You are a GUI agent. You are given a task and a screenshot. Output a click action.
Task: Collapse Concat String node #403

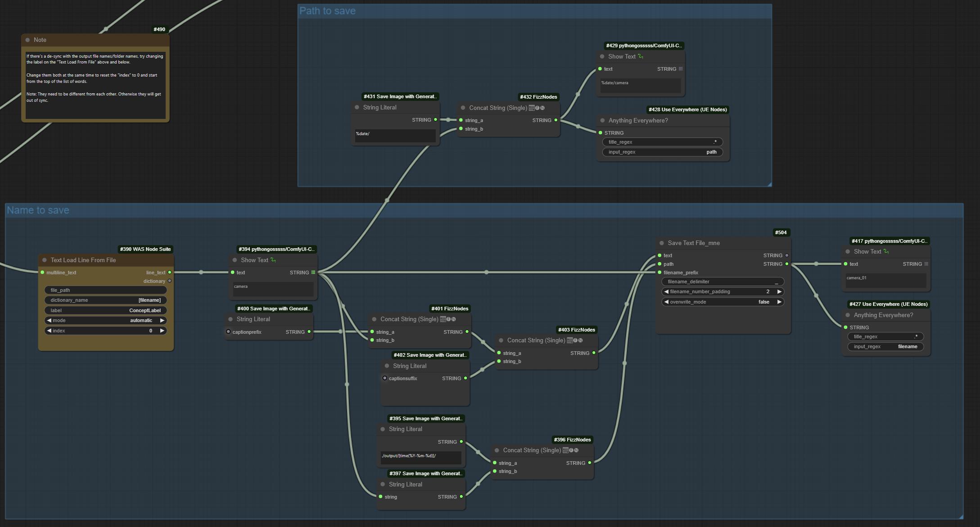pos(501,341)
